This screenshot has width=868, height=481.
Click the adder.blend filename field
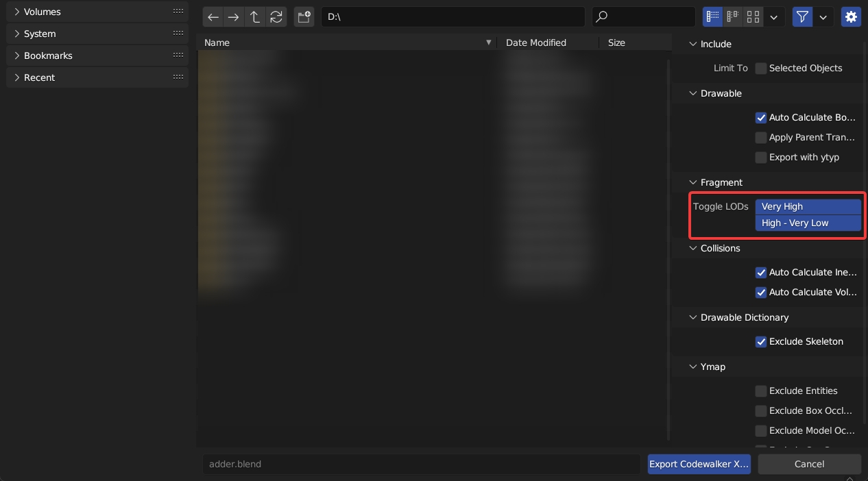(421, 464)
